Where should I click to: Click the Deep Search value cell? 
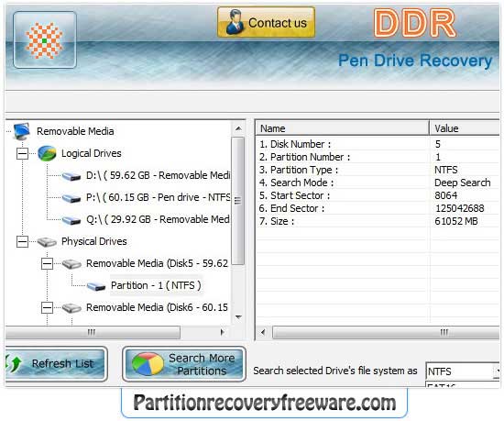(462, 183)
